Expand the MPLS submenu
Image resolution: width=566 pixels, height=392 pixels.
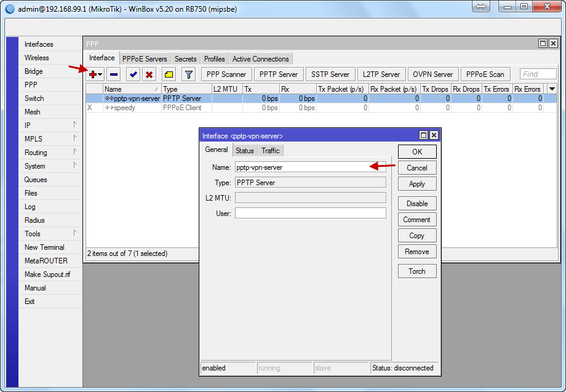coord(75,138)
